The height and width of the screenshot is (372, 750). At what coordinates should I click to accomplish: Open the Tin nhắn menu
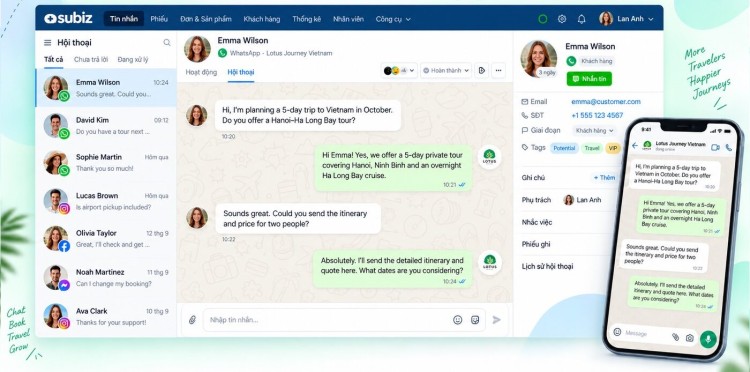[x=124, y=19]
